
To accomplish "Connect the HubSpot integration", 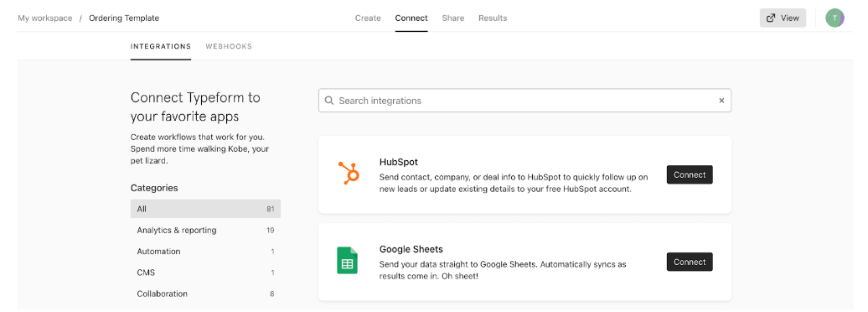I will coord(690,174).
